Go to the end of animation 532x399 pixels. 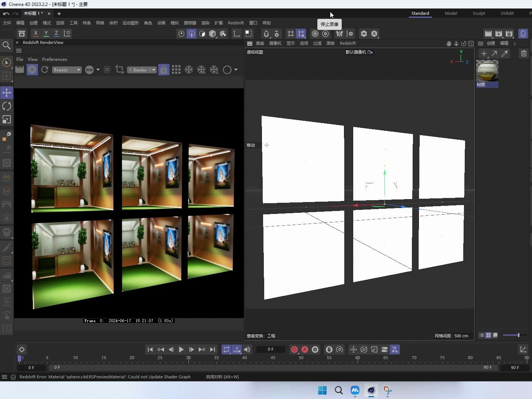click(x=212, y=349)
